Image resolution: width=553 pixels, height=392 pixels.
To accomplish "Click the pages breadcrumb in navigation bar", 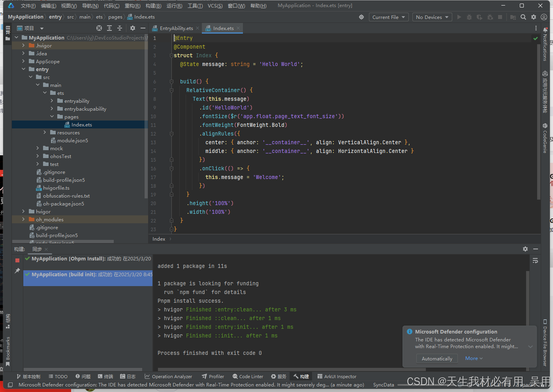I will [x=115, y=17].
